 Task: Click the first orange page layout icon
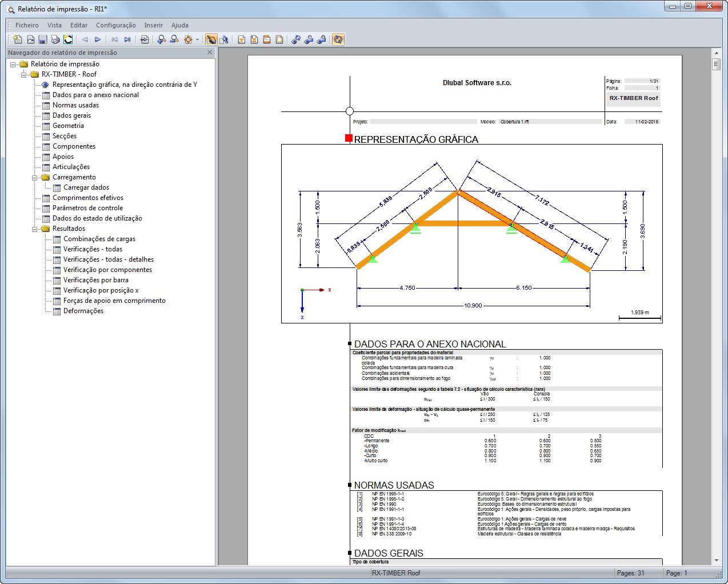242,39
